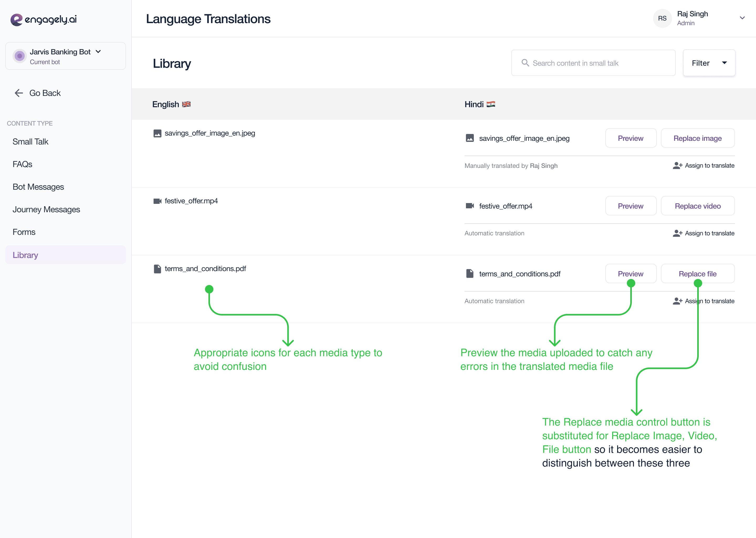The height and width of the screenshot is (538, 756).
Task: Expand the Jarvis Banking Bot selector
Action: click(98, 52)
